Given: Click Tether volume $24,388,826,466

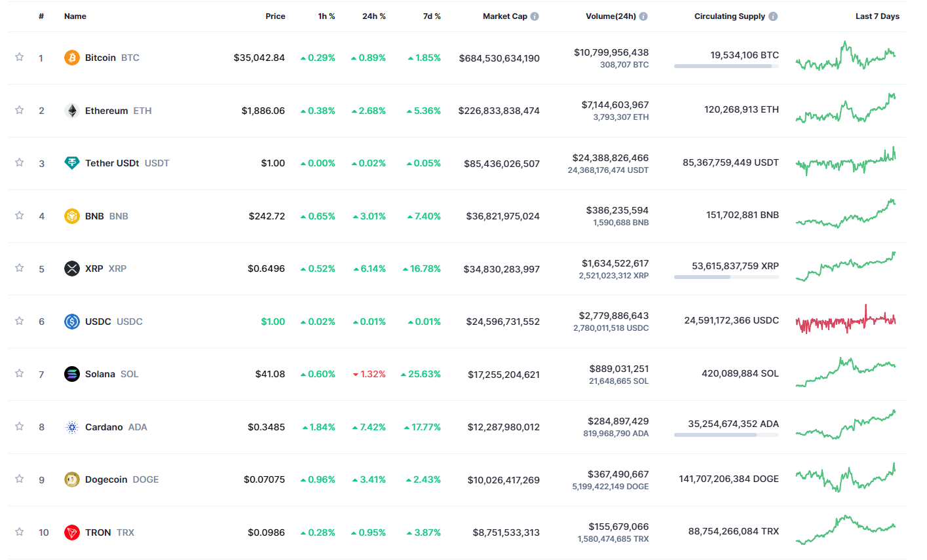Looking at the screenshot, I should 611,158.
